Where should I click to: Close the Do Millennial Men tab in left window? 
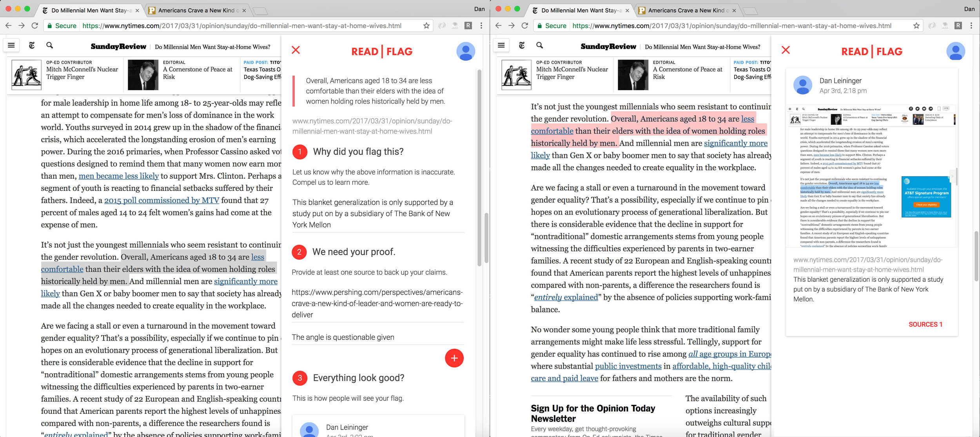click(x=137, y=11)
